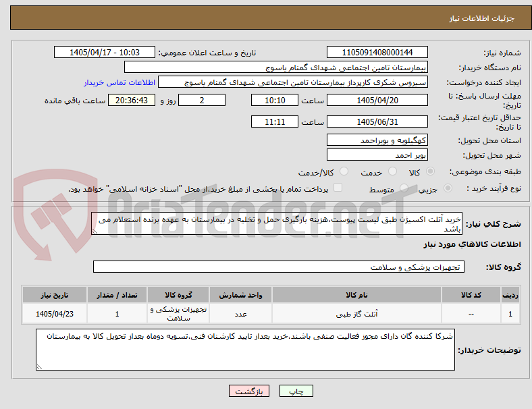Click the resize handle of the description box
The width and height of the screenshot is (532, 409).
coord(95,231)
